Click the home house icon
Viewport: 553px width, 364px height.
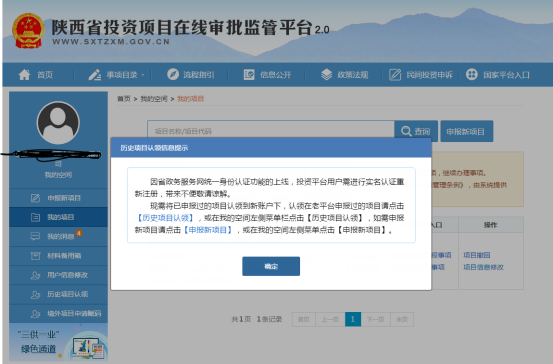[x=24, y=75]
